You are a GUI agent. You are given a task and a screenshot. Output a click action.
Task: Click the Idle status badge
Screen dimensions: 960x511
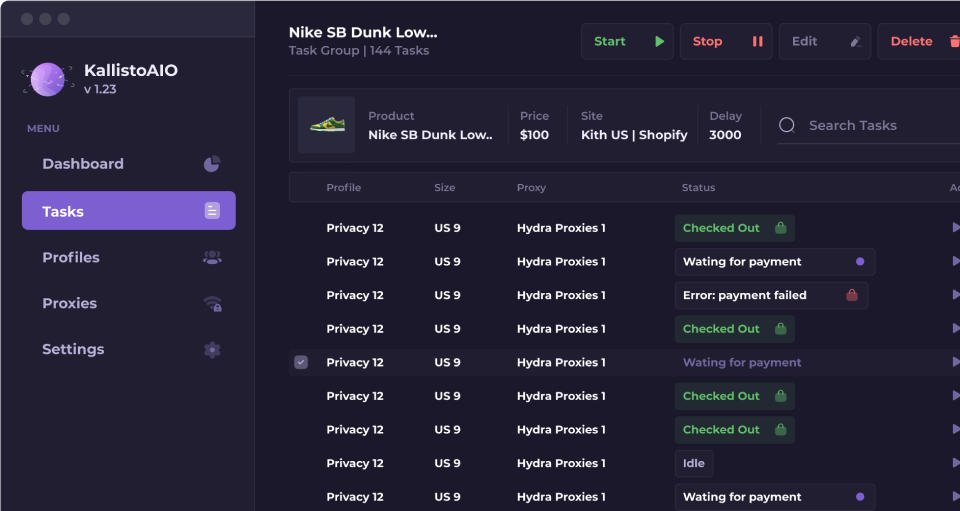tap(694, 463)
